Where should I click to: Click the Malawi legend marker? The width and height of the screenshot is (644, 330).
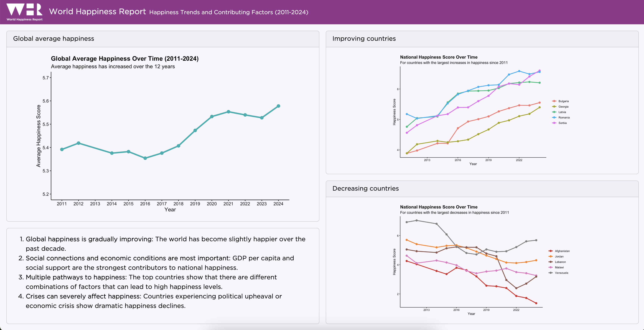point(550,267)
